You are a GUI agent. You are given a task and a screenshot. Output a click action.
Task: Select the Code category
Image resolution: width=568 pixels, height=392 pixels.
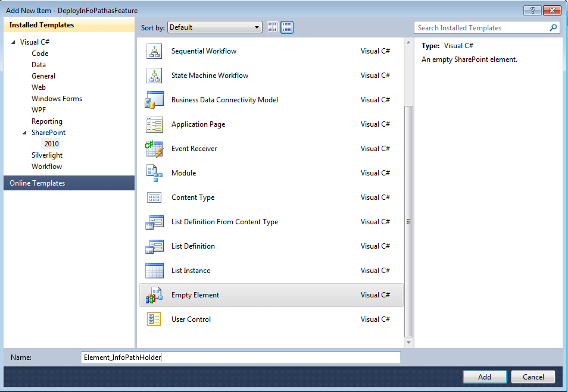point(40,53)
